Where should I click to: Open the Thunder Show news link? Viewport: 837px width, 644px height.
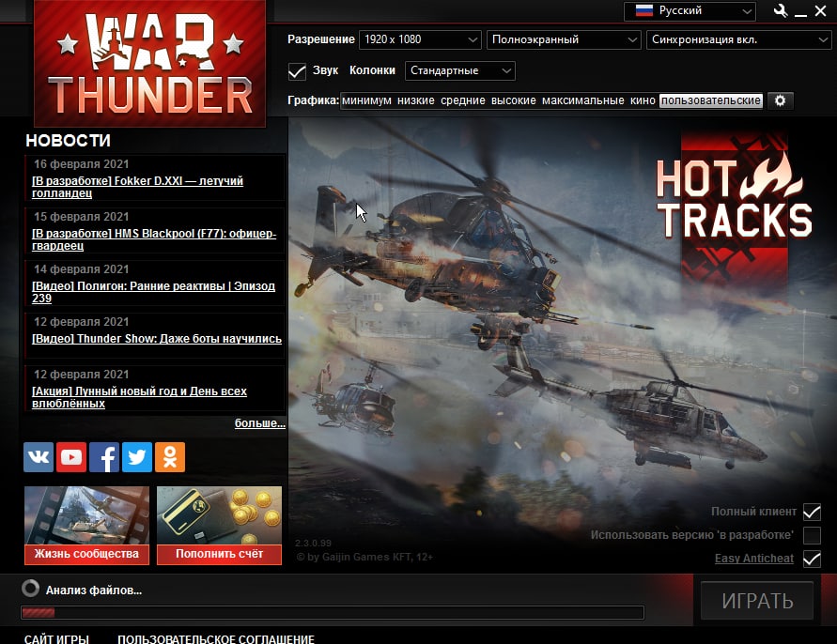(157, 339)
